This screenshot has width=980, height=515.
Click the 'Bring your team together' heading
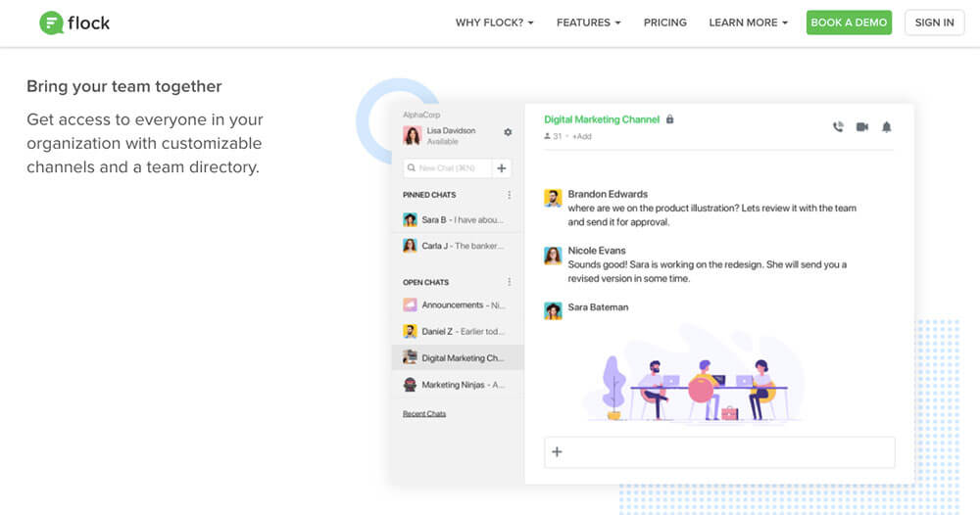tap(124, 86)
